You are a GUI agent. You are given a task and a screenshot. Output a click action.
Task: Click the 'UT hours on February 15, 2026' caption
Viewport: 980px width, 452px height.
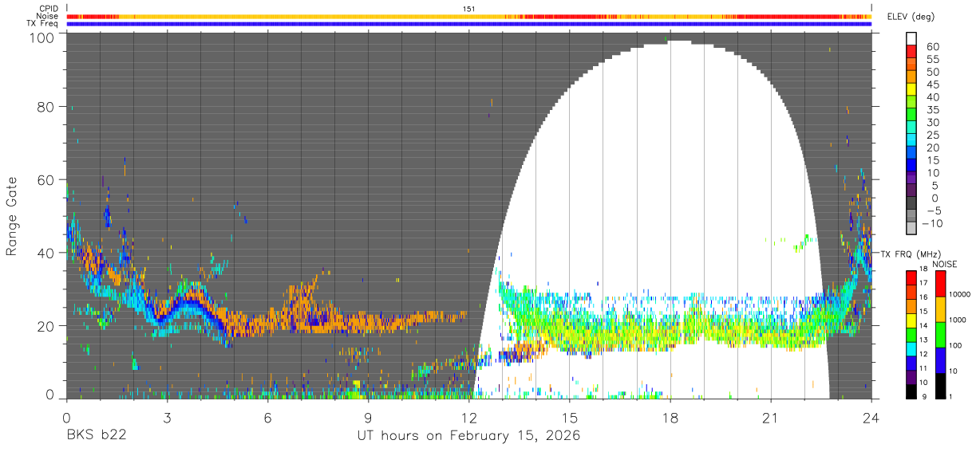468,436
